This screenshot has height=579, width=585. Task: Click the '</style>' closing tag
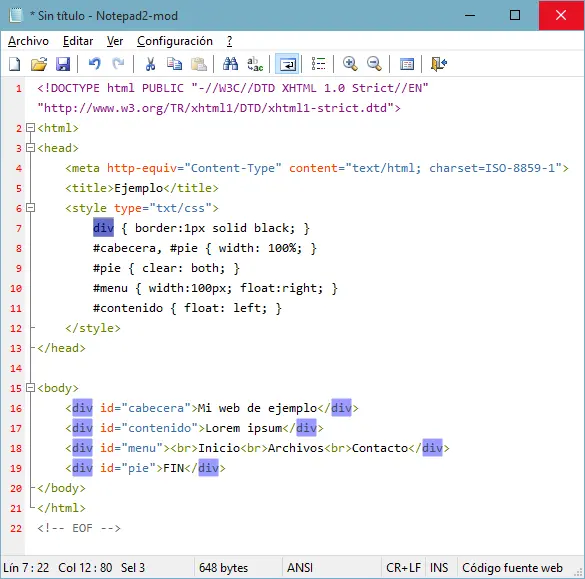point(93,328)
